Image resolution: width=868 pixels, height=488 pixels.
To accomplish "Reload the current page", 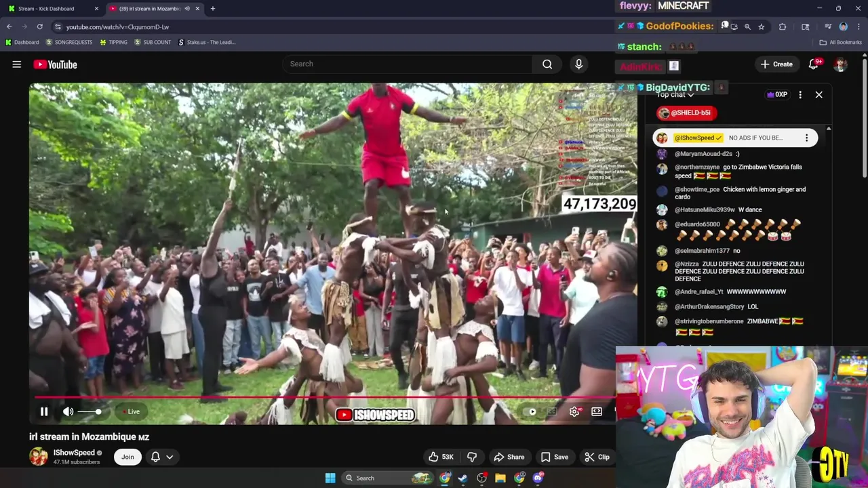I will 40,26.
